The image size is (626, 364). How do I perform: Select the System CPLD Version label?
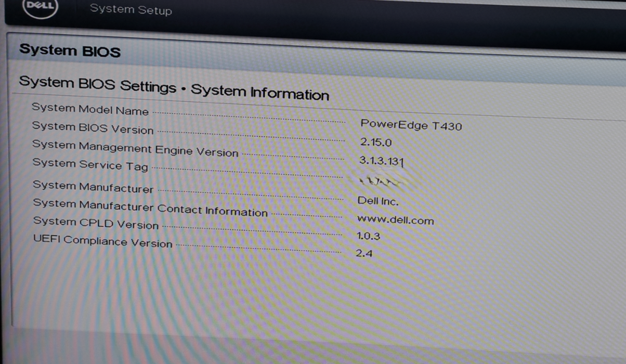tap(96, 223)
